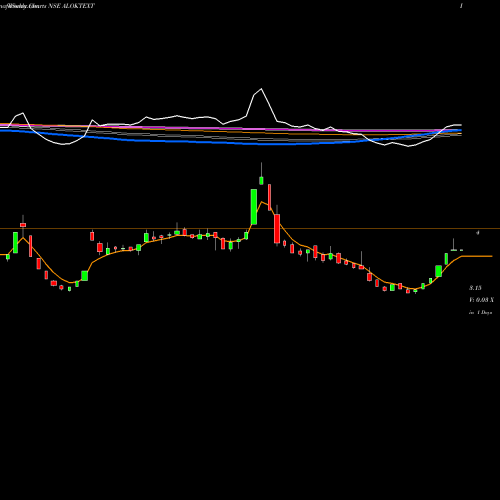
Task: Click the price level label 4
Action: coord(478,233)
